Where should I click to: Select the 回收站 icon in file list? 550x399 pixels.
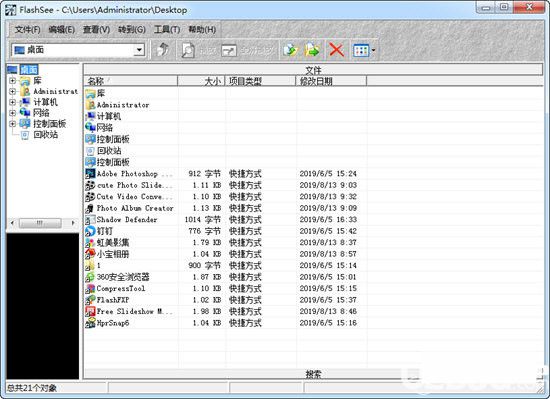(90, 151)
